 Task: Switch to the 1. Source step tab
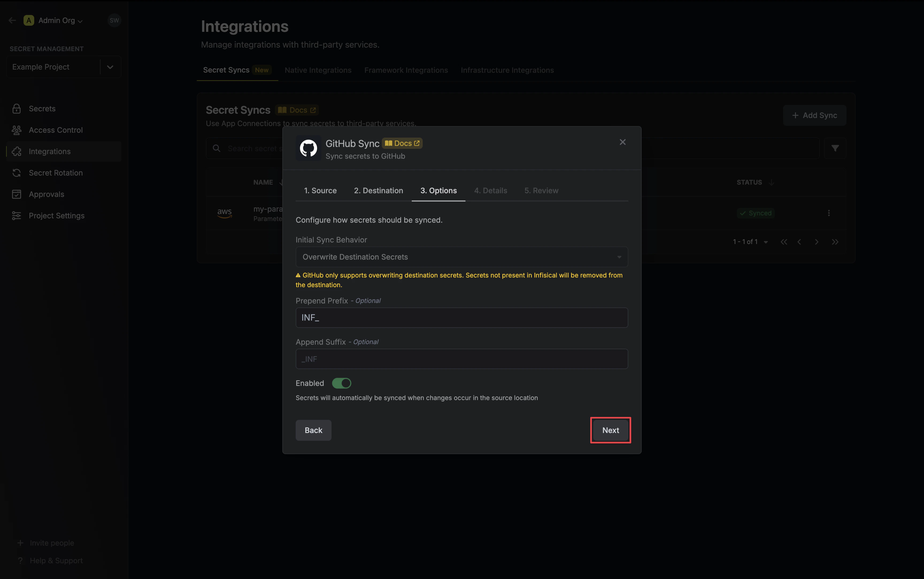320,190
